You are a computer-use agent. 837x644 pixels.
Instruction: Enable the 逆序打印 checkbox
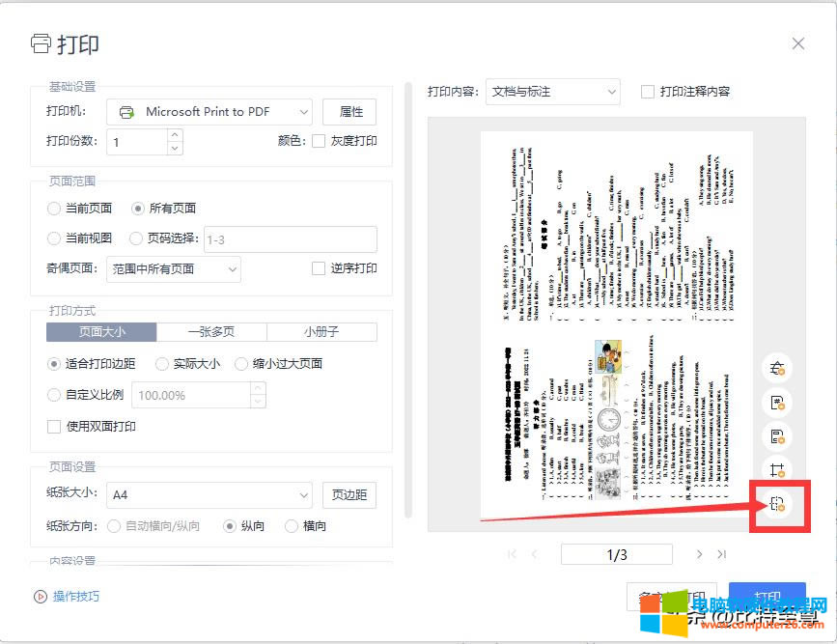tap(319, 268)
